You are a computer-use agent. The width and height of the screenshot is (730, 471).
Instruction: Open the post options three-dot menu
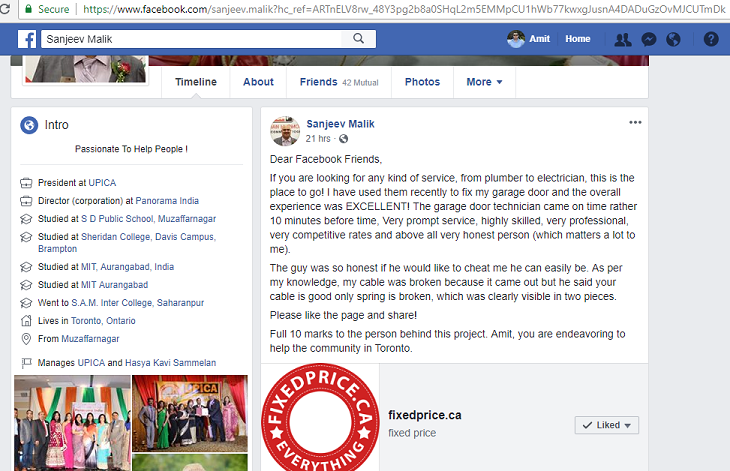click(635, 122)
